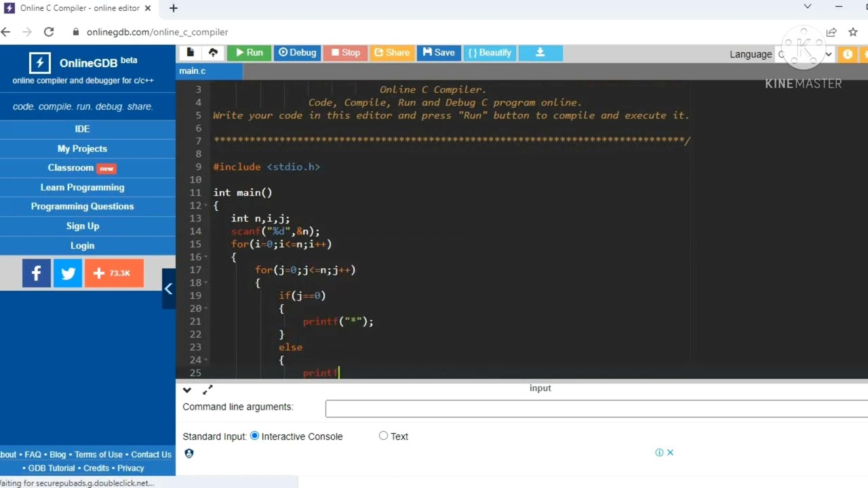Start the Debug button
Screen dimensions: 868x488
(x=297, y=53)
